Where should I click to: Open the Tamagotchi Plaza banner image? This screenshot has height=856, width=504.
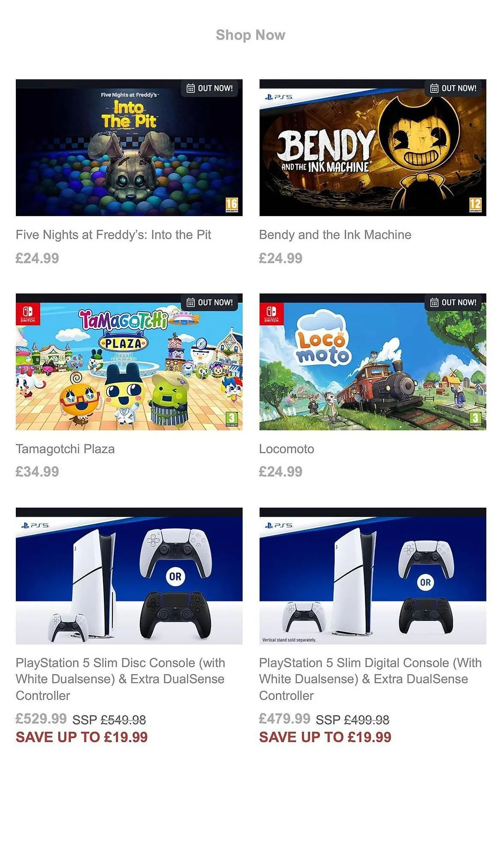point(129,362)
